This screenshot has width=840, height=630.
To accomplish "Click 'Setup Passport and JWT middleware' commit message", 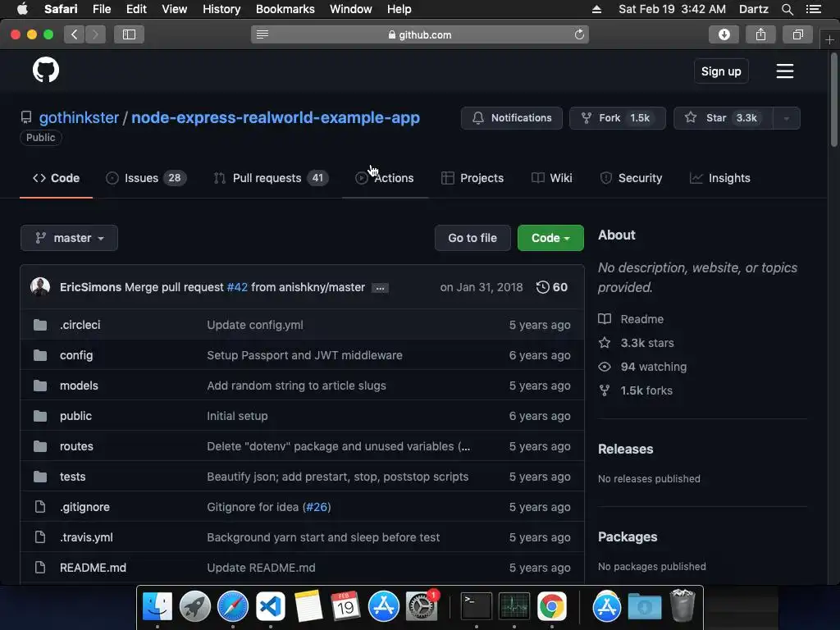I will [x=304, y=356].
